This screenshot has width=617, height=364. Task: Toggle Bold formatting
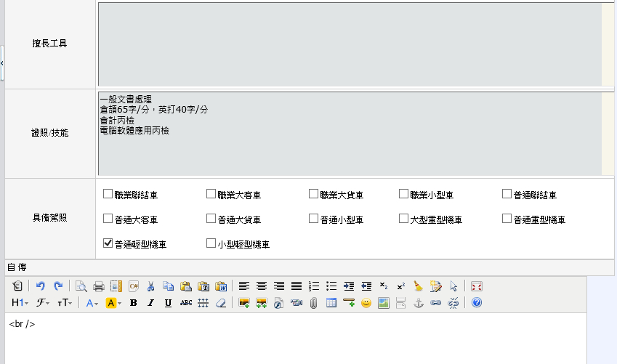(x=133, y=303)
